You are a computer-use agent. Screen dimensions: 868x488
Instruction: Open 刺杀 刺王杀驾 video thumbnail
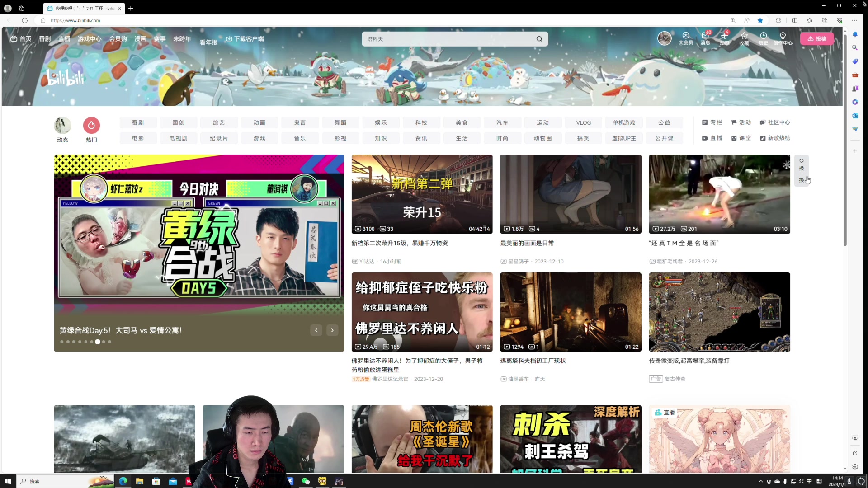(571, 439)
